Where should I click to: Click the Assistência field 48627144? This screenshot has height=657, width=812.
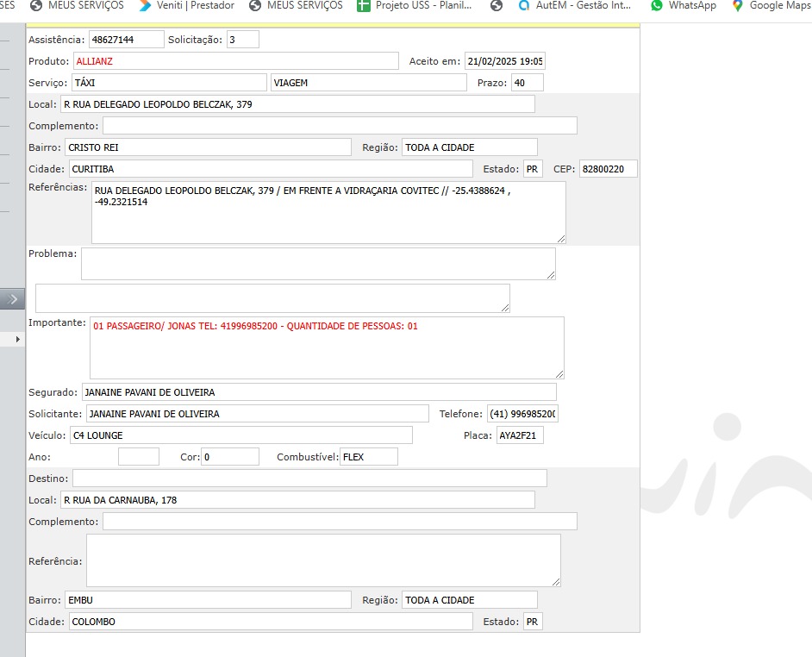[x=127, y=40]
